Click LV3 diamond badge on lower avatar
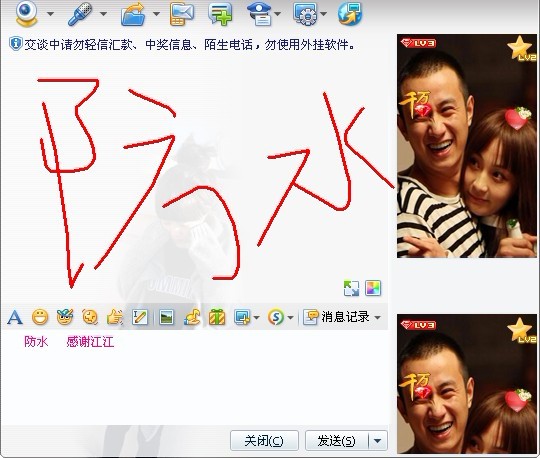This screenshot has height=458, width=540. pos(418,325)
